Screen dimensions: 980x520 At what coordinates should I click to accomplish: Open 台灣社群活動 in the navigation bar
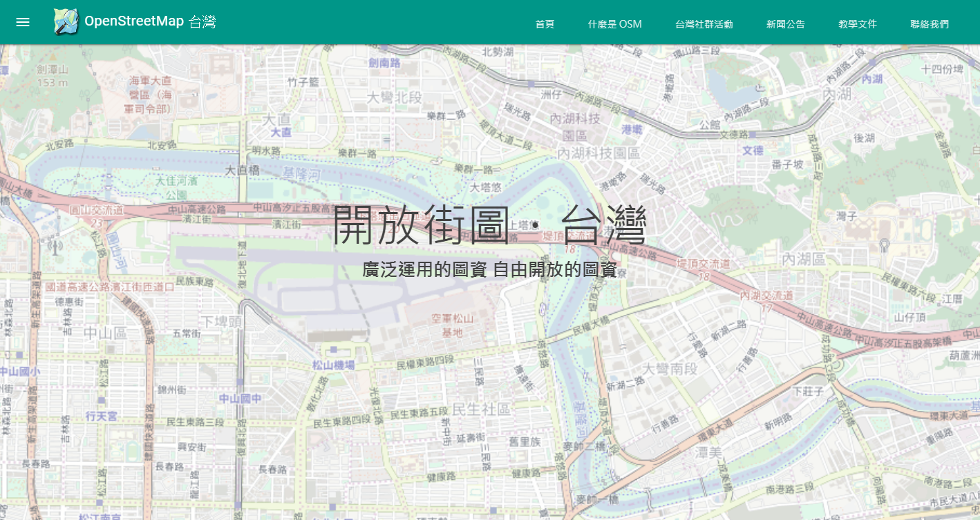[704, 24]
